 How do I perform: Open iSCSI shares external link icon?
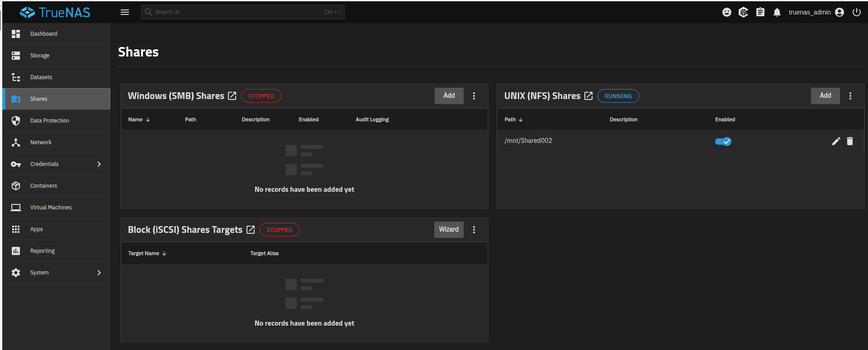point(251,230)
